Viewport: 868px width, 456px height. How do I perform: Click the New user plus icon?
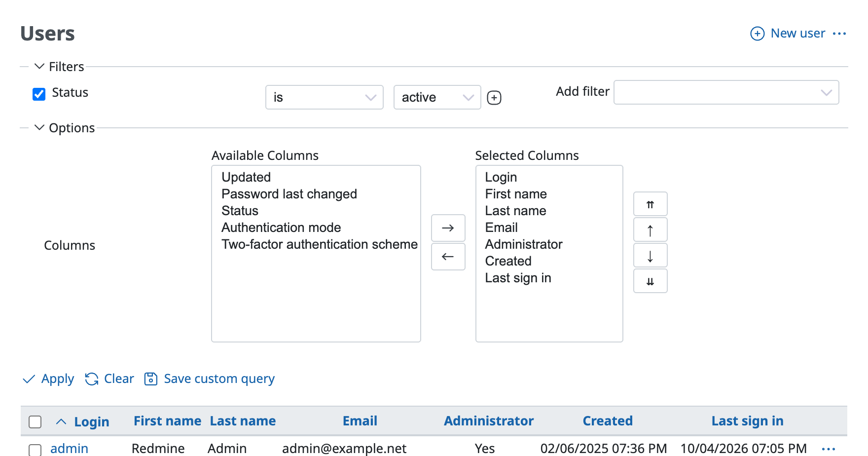757,34
